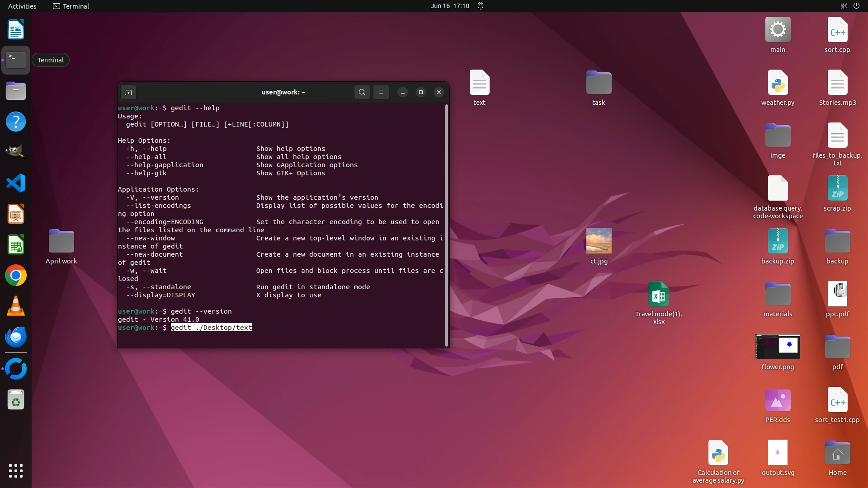Screen dimensions: 868x488
Task: Open the Trash from dock
Action: tap(16, 400)
